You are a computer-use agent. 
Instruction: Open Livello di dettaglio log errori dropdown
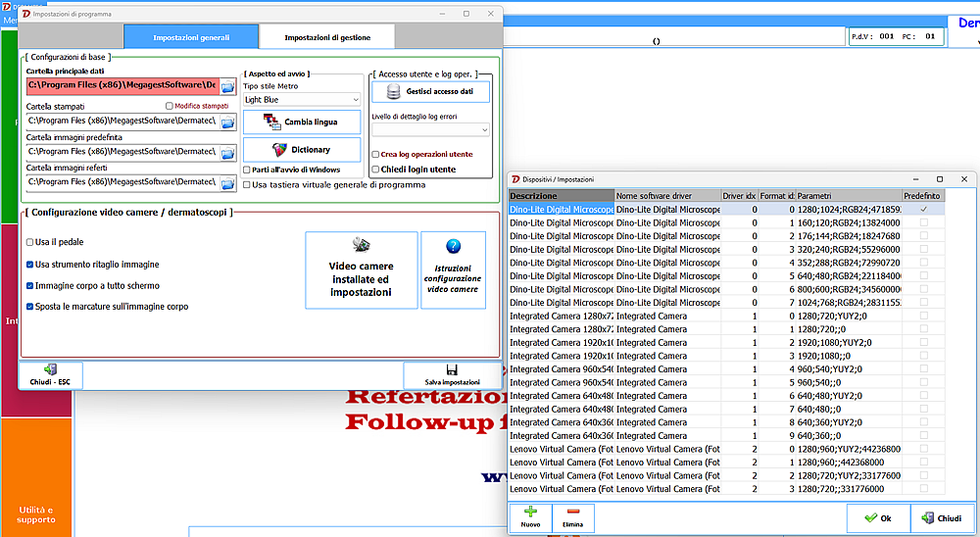click(x=430, y=130)
